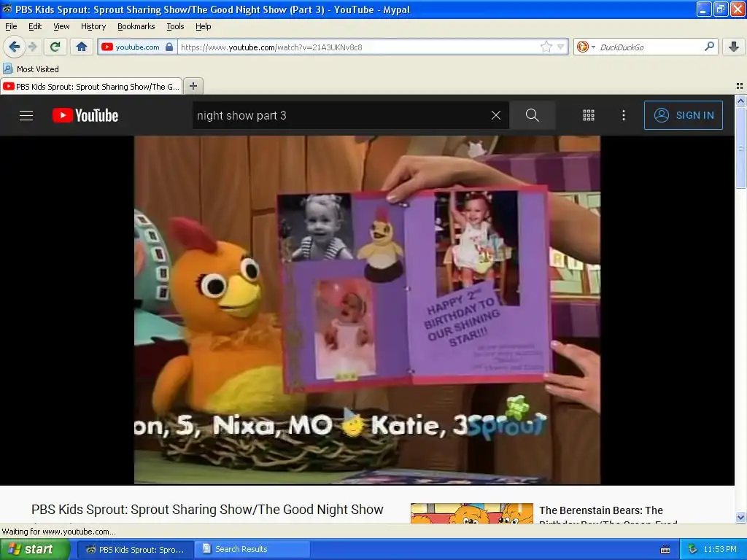Image resolution: width=747 pixels, height=560 pixels.
Task: Click the youtube.com site identity label
Action: [137, 47]
